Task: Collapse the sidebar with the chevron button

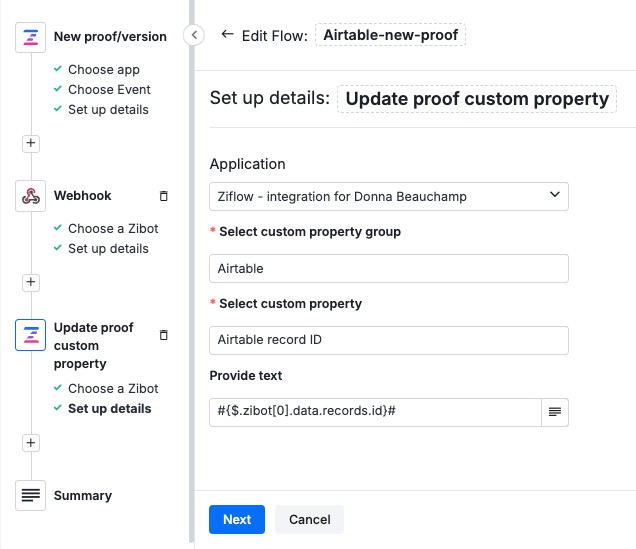Action: [194, 35]
